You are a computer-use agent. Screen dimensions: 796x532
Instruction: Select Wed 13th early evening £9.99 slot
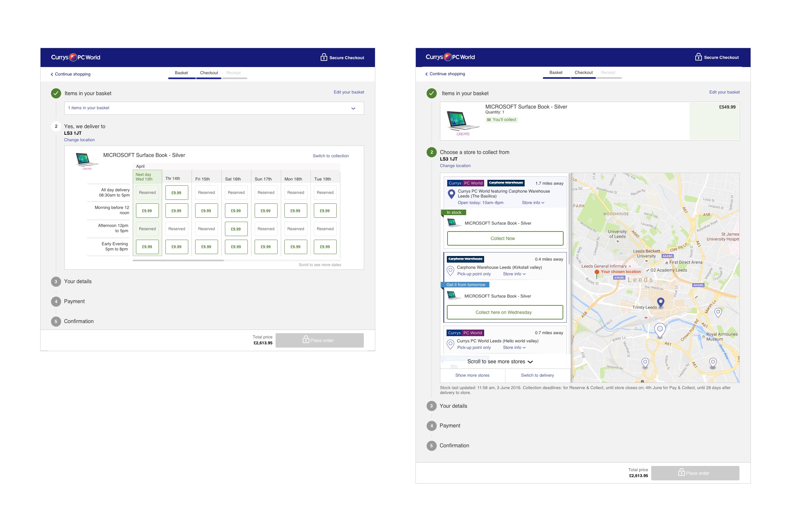click(x=147, y=247)
